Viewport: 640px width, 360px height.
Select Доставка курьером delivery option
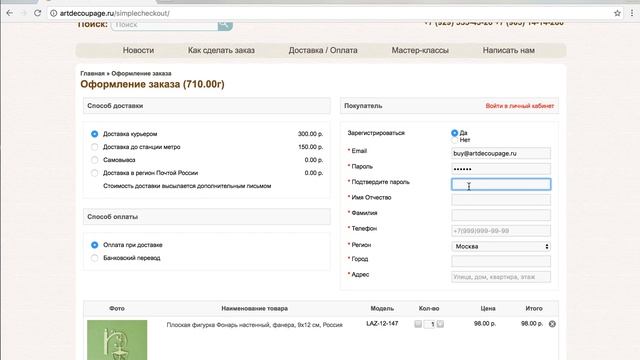click(x=95, y=134)
